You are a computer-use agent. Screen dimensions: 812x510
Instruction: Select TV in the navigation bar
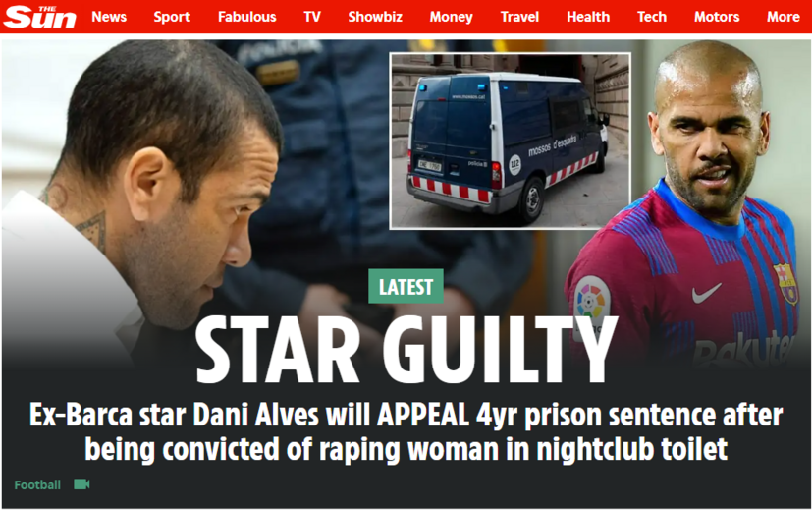point(312,17)
